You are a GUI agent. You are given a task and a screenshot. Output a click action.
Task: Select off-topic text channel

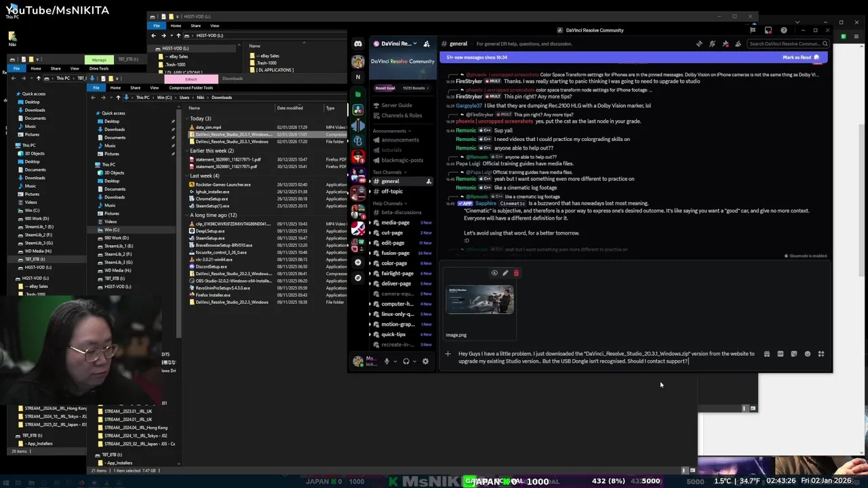[401, 192]
